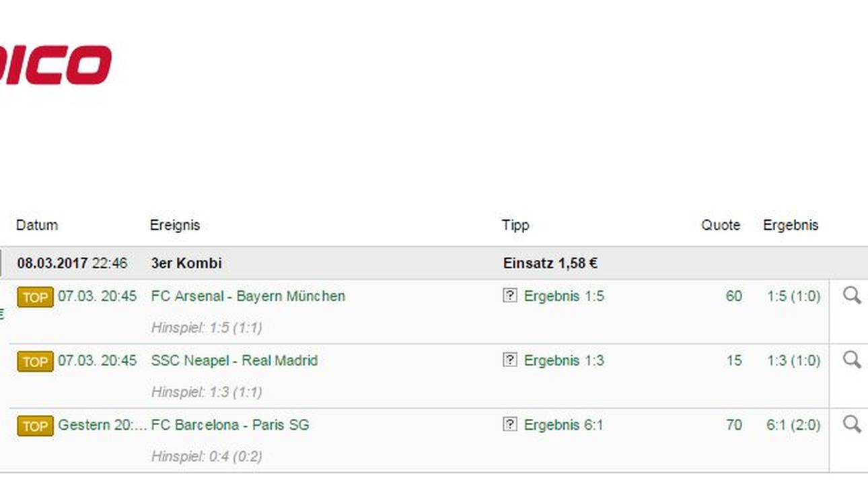Open SSC Neapel - Real Madrid event

click(234, 360)
